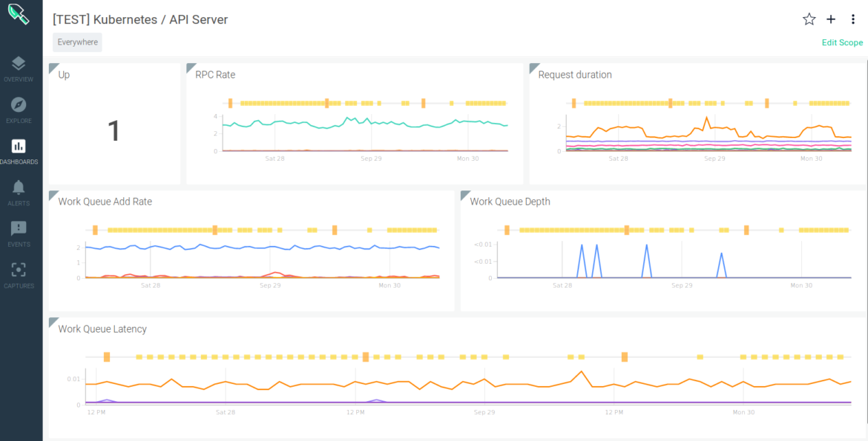
Task: Click the Edit Scope link
Action: [842, 42]
